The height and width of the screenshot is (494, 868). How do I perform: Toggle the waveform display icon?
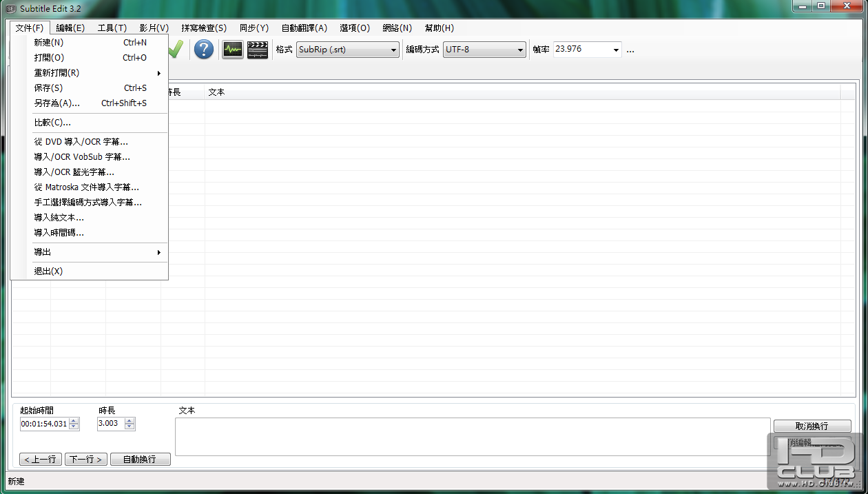233,50
